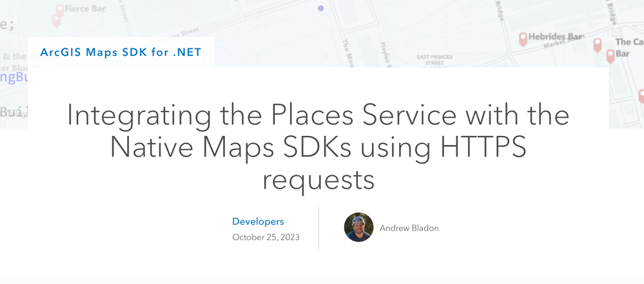Screen dimensions: 644x284
Task: Click the A7 road shield marker
Action: pos(616,31)
